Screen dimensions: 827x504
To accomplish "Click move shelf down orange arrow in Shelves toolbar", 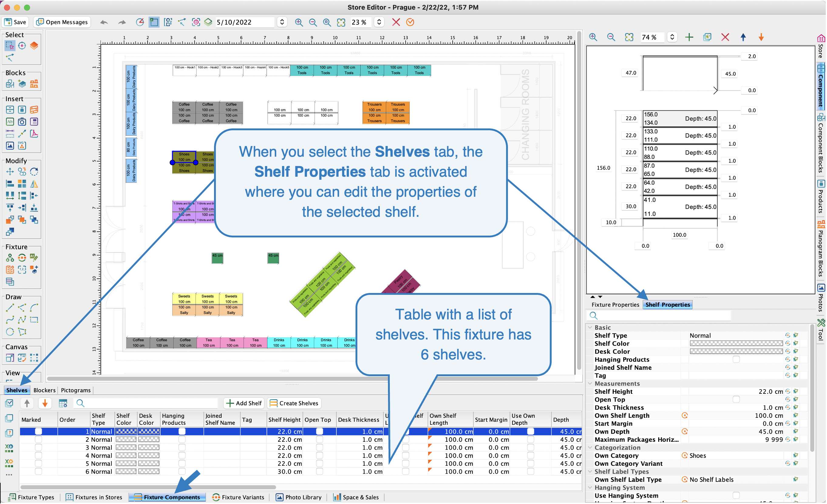I will [45, 403].
